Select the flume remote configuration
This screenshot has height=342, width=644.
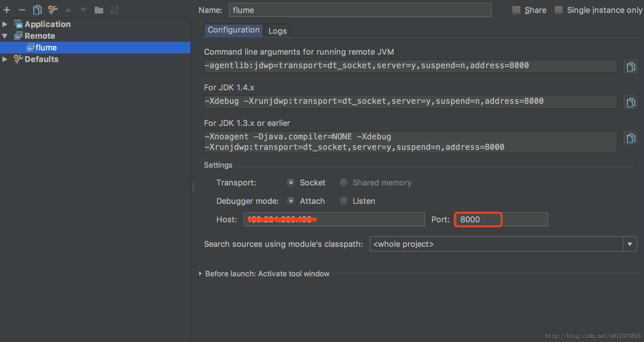point(95,48)
